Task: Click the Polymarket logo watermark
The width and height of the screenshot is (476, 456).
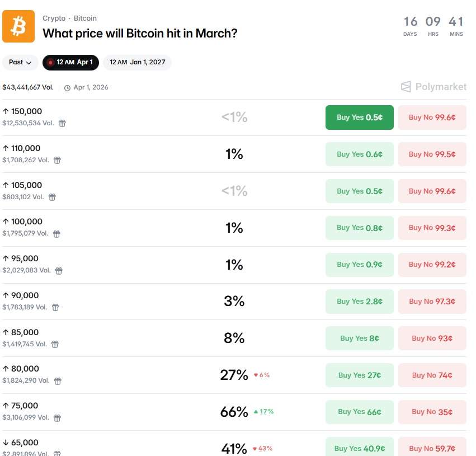Action: tap(433, 87)
